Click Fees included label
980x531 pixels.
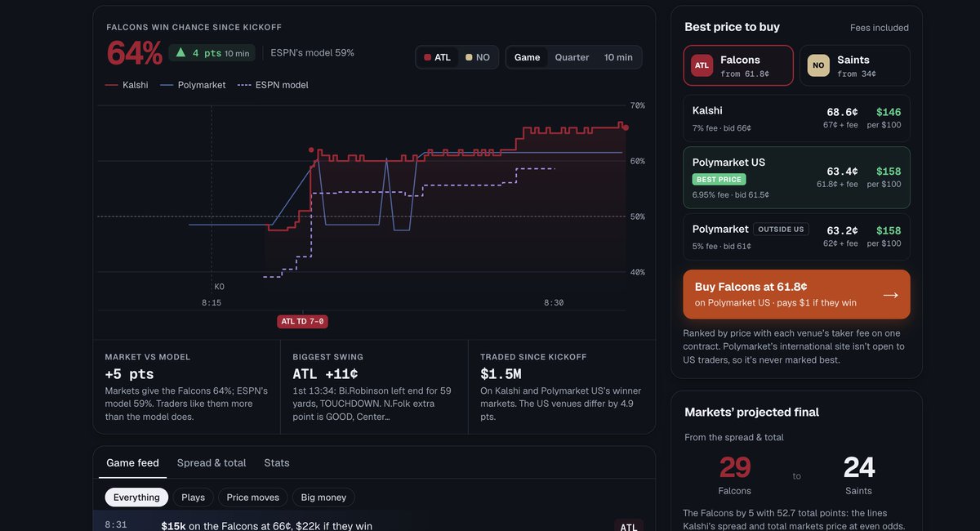(880, 28)
